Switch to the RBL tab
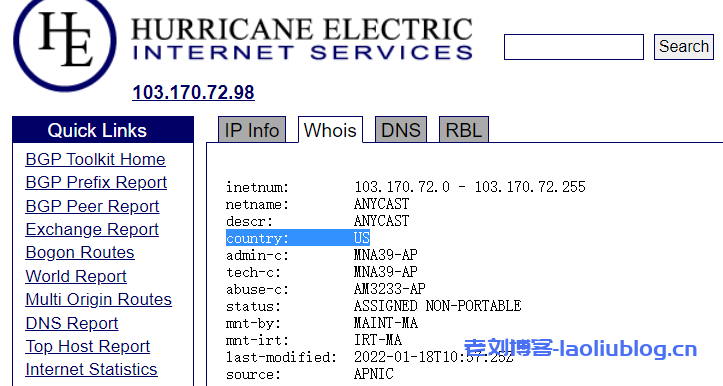 pyautogui.click(x=463, y=130)
